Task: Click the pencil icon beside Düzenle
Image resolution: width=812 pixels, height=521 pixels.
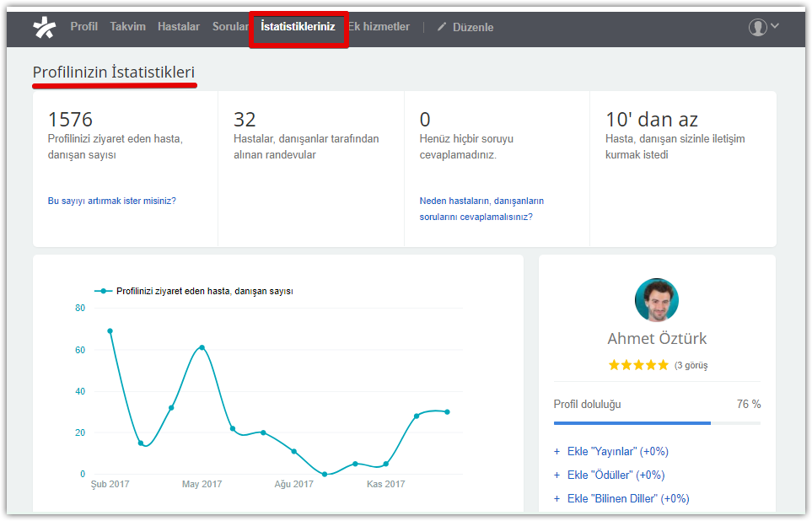Action: click(442, 27)
